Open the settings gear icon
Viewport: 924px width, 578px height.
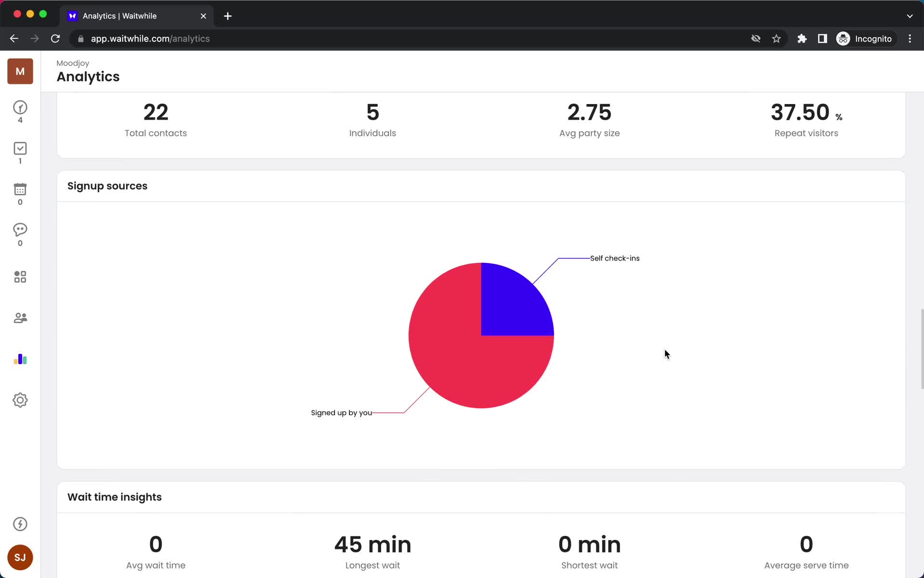click(20, 400)
